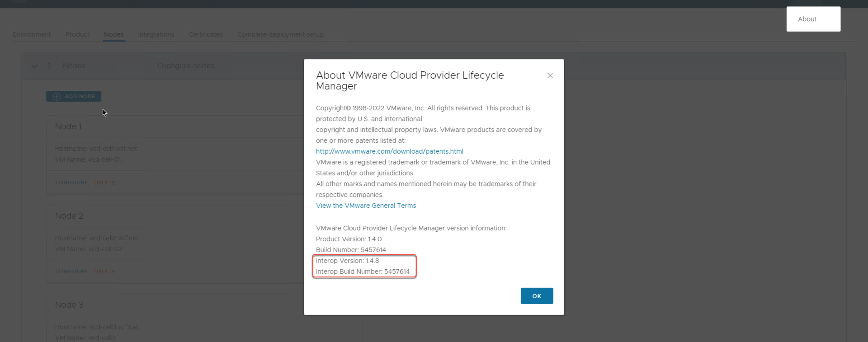The height and width of the screenshot is (342, 868).
Task: Delete Node 1
Action: tap(105, 183)
